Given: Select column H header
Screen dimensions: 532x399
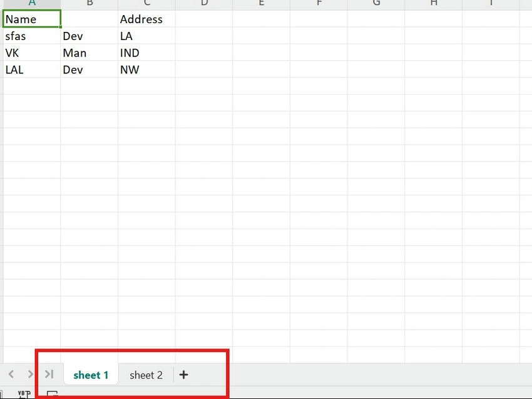Looking at the screenshot, I should pyautogui.click(x=433, y=4).
